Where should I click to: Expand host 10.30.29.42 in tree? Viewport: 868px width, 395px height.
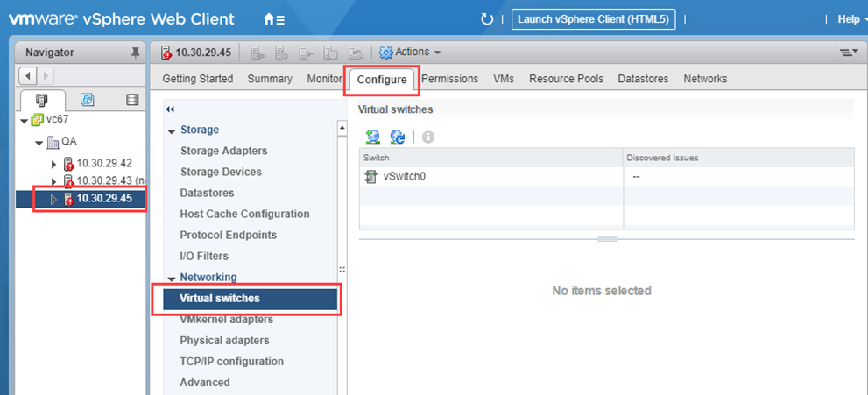(x=54, y=164)
